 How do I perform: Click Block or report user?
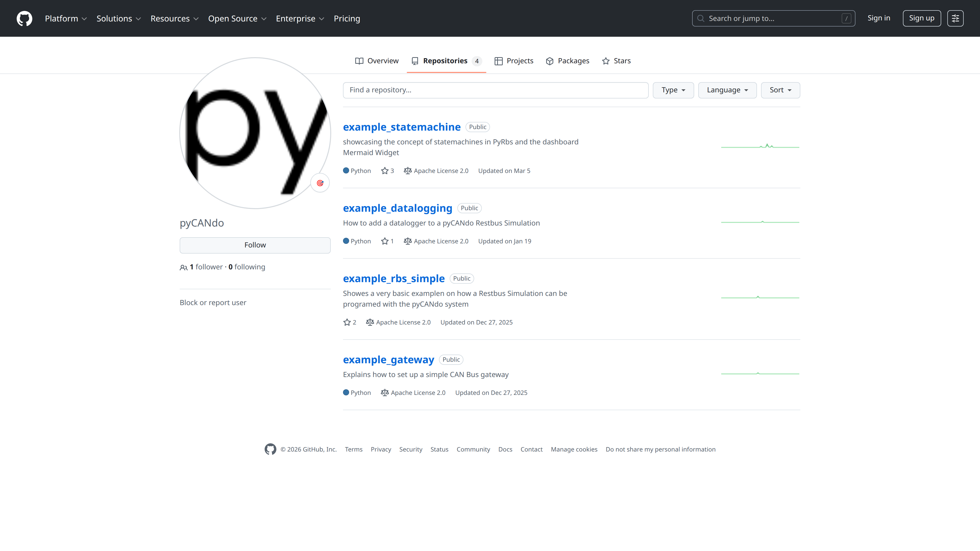[213, 303]
